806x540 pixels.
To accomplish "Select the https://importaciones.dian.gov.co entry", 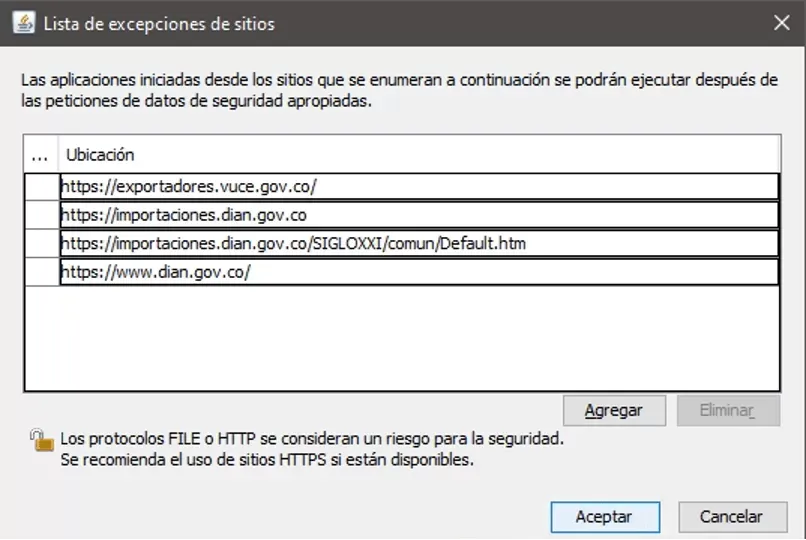I will click(419, 215).
